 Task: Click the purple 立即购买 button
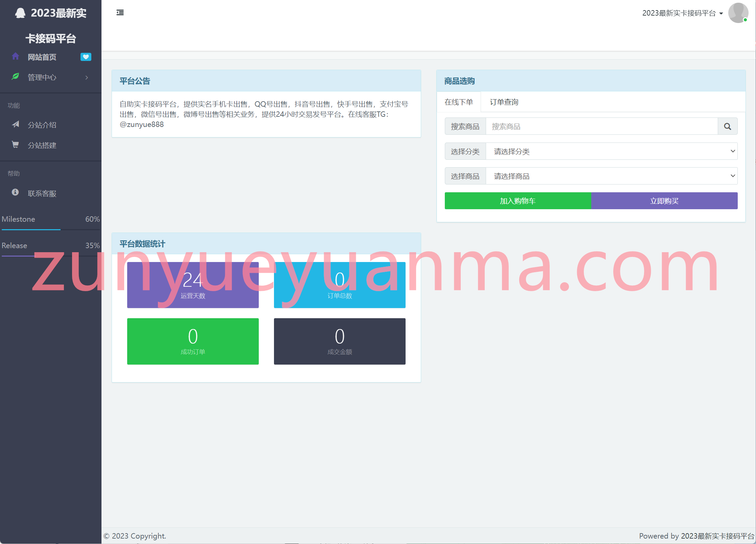click(664, 201)
